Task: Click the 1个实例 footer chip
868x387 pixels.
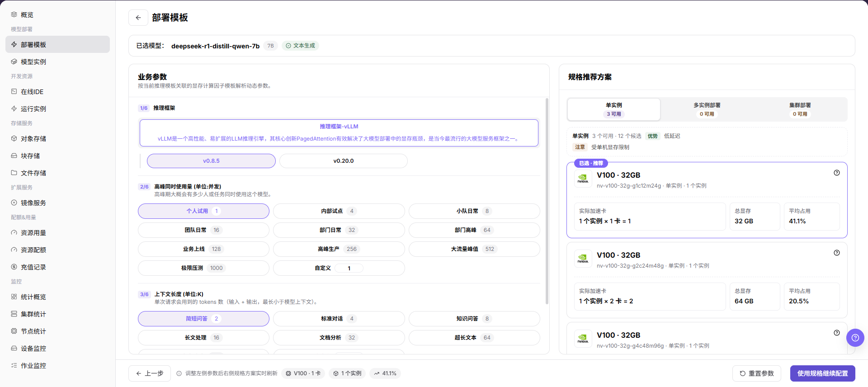Action: (x=347, y=373)
